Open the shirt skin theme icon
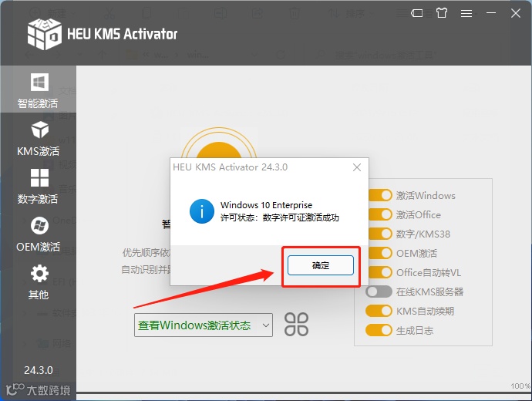 pyautogui.click(x=442, y=13)
